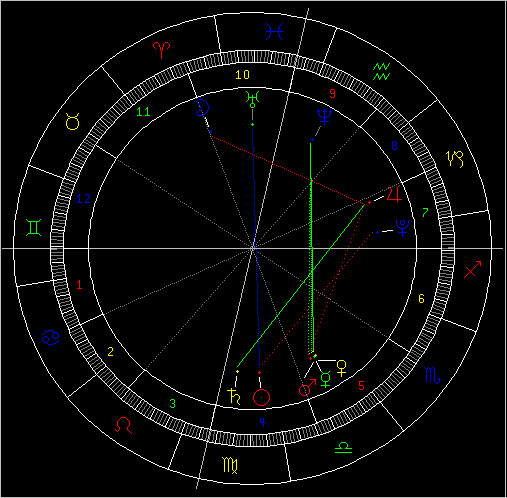
Task: Click the blue Scorpio zodiac glyph
Action: point(433,375)
